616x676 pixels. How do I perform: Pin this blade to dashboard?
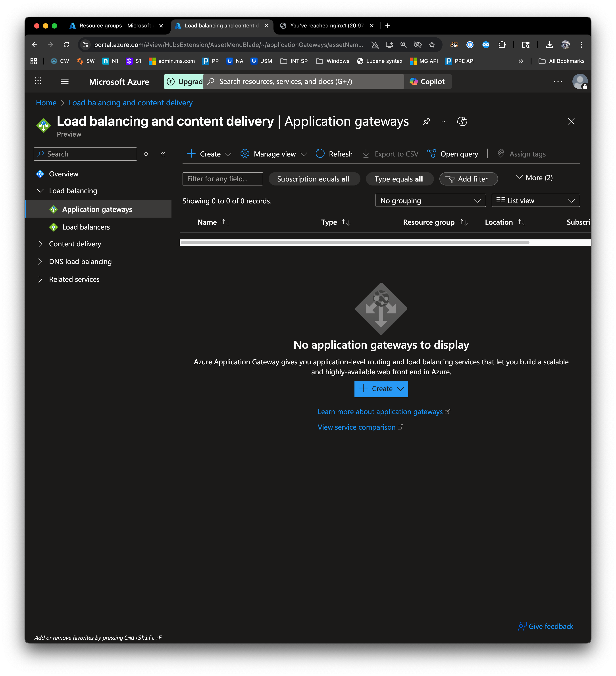pos(426,121)
